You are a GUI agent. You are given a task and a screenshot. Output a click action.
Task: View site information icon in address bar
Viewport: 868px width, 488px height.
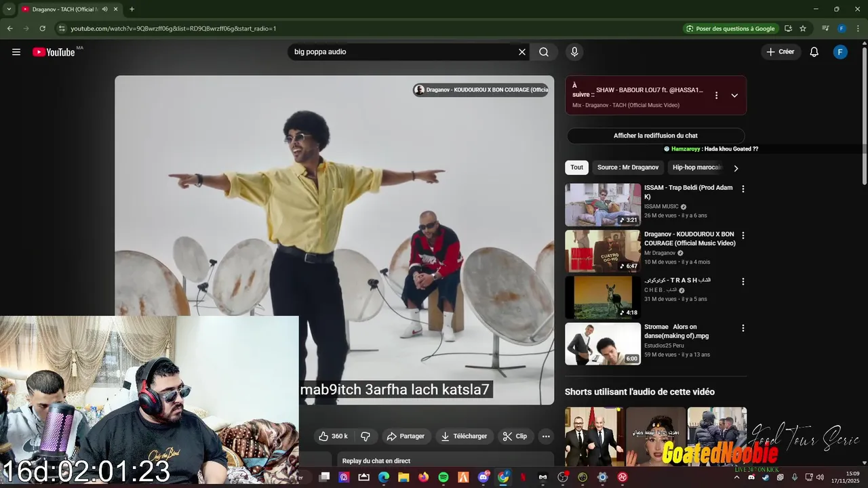click(61, 28)
